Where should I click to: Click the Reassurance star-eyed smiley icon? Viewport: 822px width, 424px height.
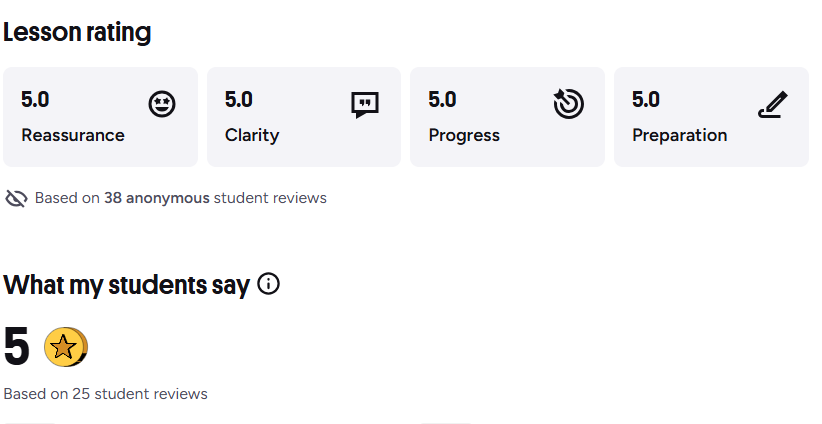pos(162,104)
